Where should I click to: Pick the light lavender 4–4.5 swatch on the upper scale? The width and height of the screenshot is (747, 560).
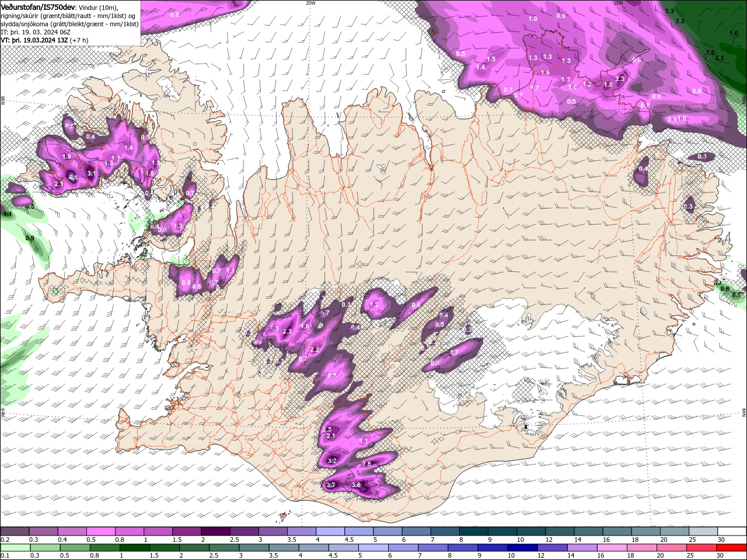tap(329, 531)
